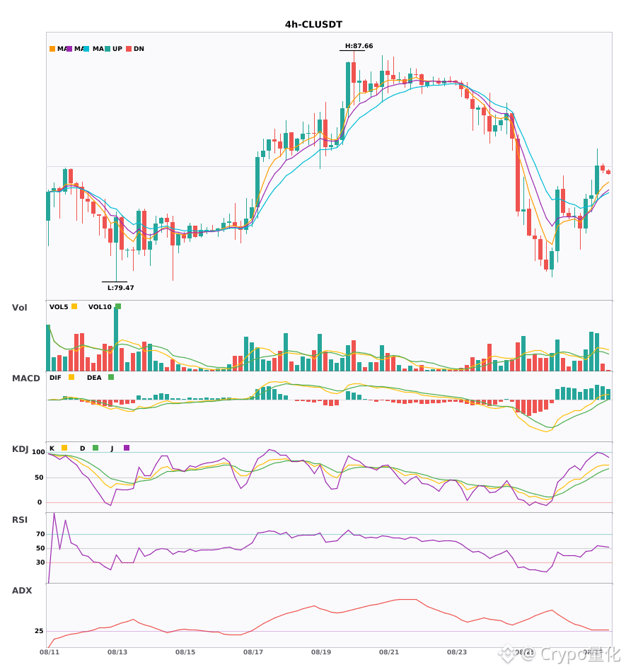Screen dimensions: 626x672
Task: Click the 08/17 date axis label
Action: point(253,652)
